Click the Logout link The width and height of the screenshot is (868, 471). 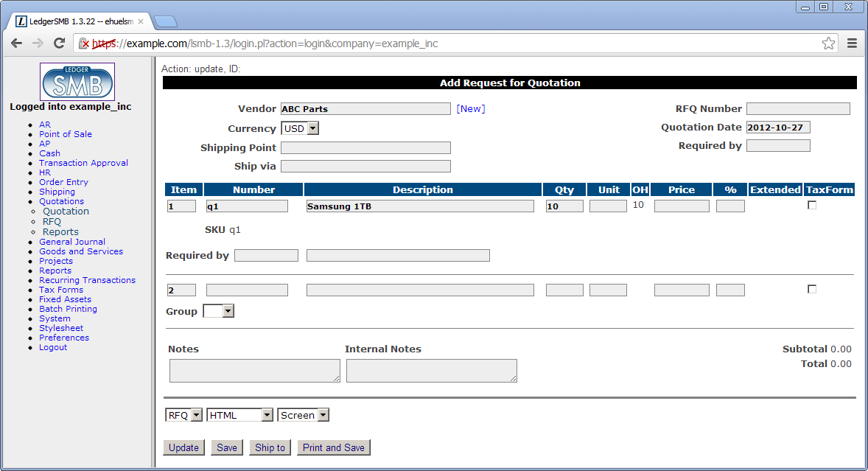(x=52, y=348)
